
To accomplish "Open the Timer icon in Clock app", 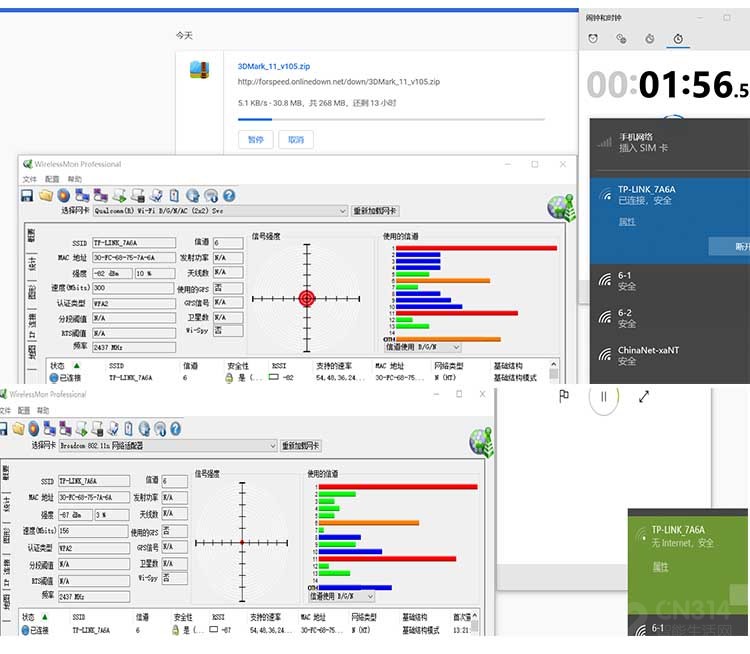I will [x=650, y=39].
